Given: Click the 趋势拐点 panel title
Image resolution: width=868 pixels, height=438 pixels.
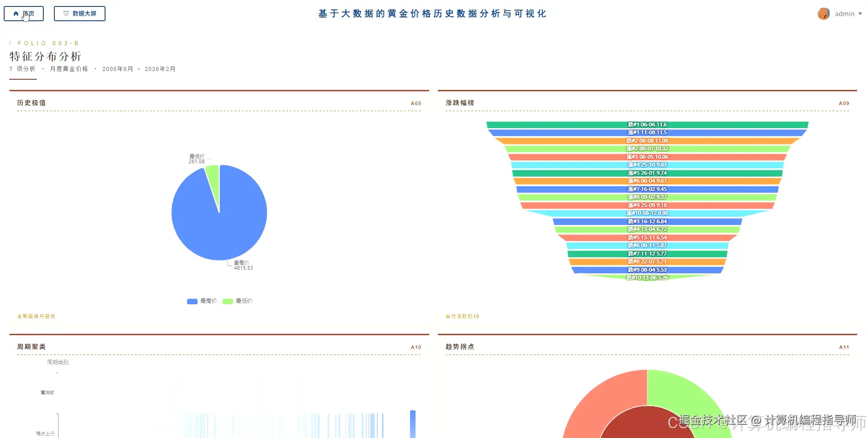Looking at the screenshot, I should (x=460, y=347).
